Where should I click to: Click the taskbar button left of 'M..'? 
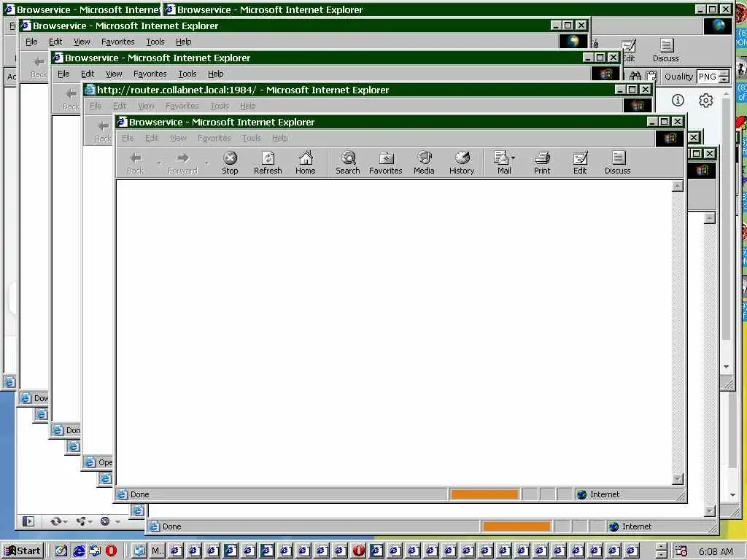139,551
